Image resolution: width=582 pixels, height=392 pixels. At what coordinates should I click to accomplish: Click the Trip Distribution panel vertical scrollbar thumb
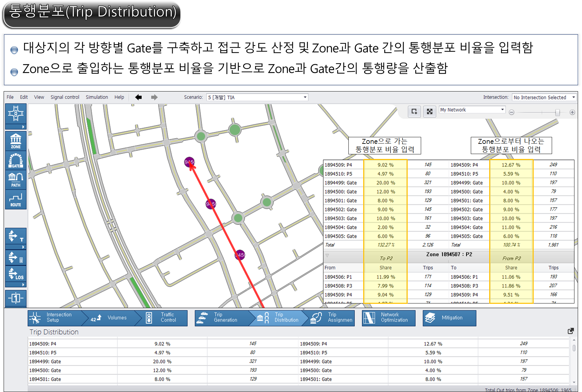(574, 348)
